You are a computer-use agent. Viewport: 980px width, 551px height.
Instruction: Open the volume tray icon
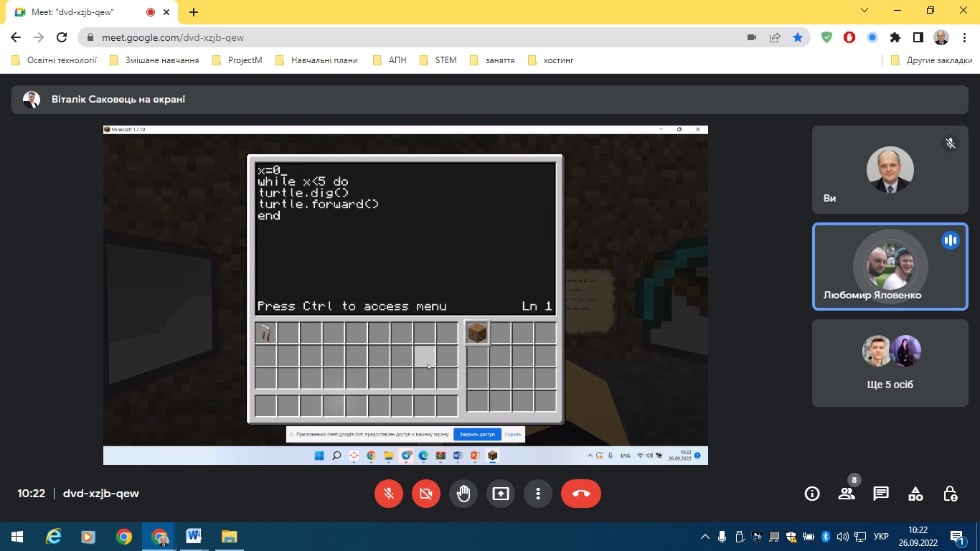tap(843, 537)
